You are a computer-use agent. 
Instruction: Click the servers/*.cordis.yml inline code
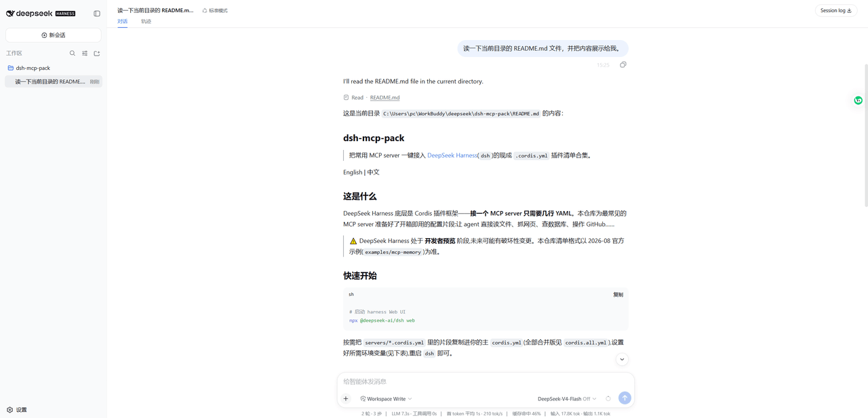tap(394, 343)
